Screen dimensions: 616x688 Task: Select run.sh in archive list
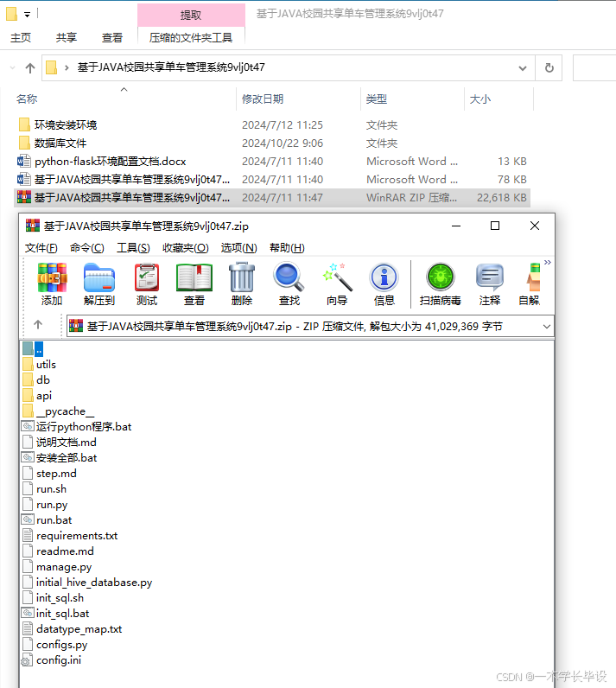[x=45, y=489]
